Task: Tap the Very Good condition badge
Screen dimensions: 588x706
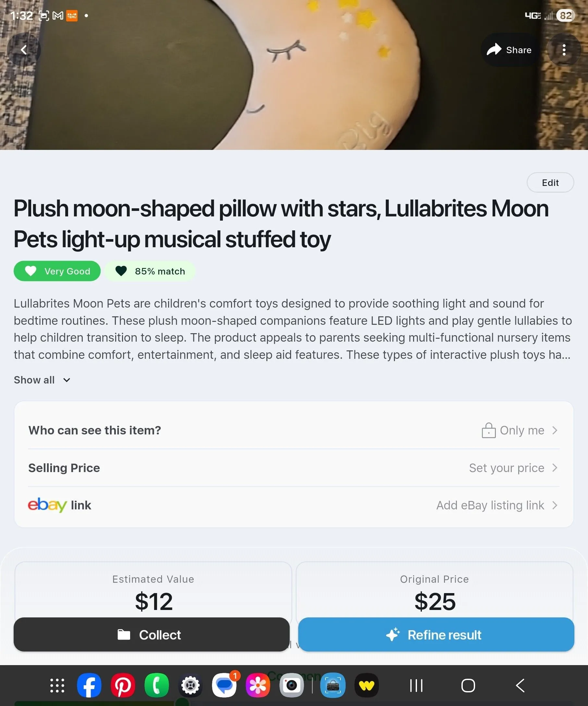Action: click(x=57, y=271)
